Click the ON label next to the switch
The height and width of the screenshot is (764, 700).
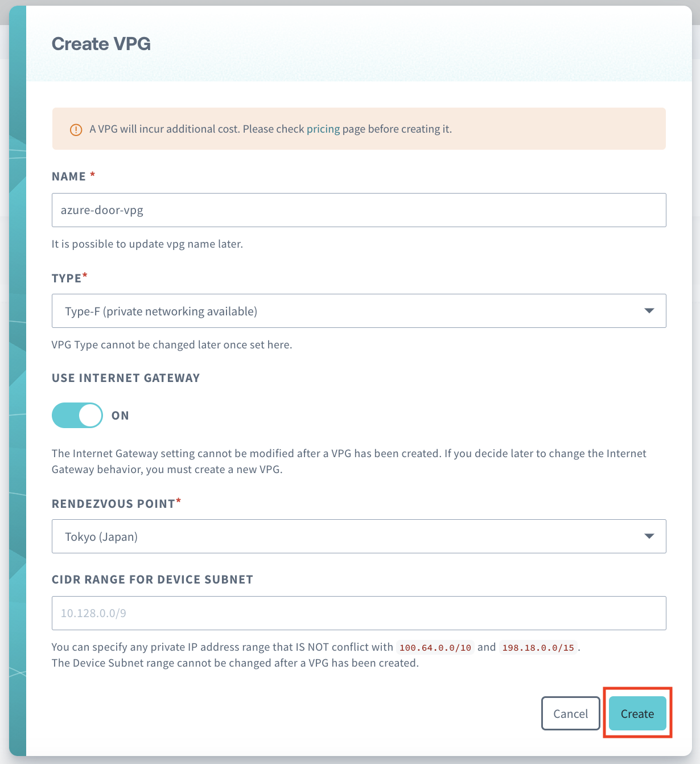coord(120,415)
